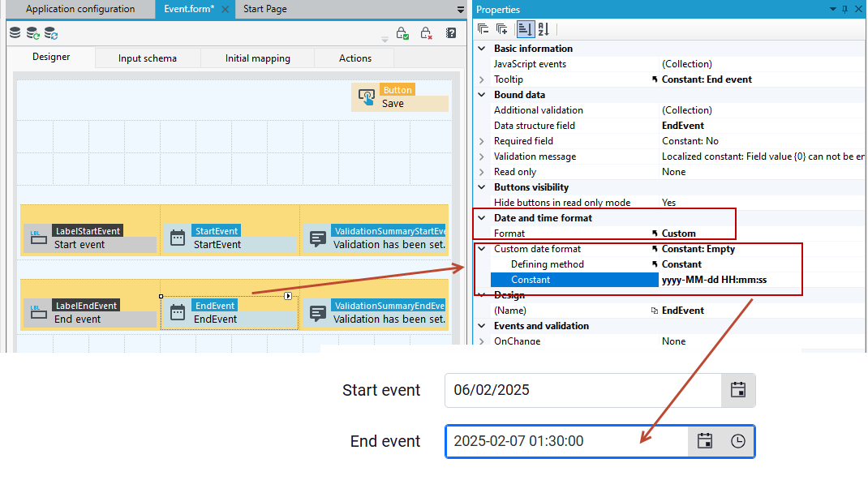Screen dimensions: 868x493
Task: Expand the Required field property
Action: click(482, 141)
